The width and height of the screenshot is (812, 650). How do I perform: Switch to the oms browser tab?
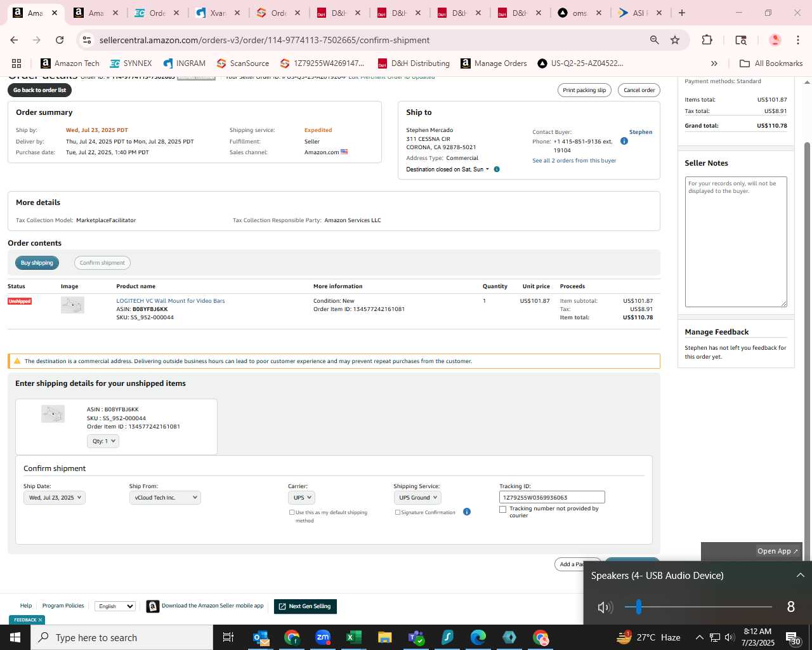click(x=580, y=13)
